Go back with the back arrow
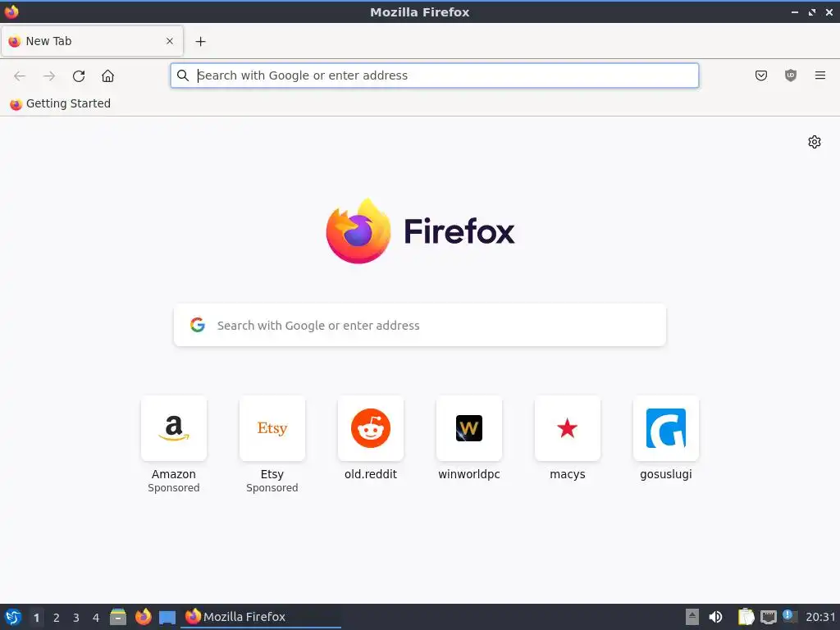Viewport: 840px width, 630px height. pyautogui.click(x=20, y=76)
